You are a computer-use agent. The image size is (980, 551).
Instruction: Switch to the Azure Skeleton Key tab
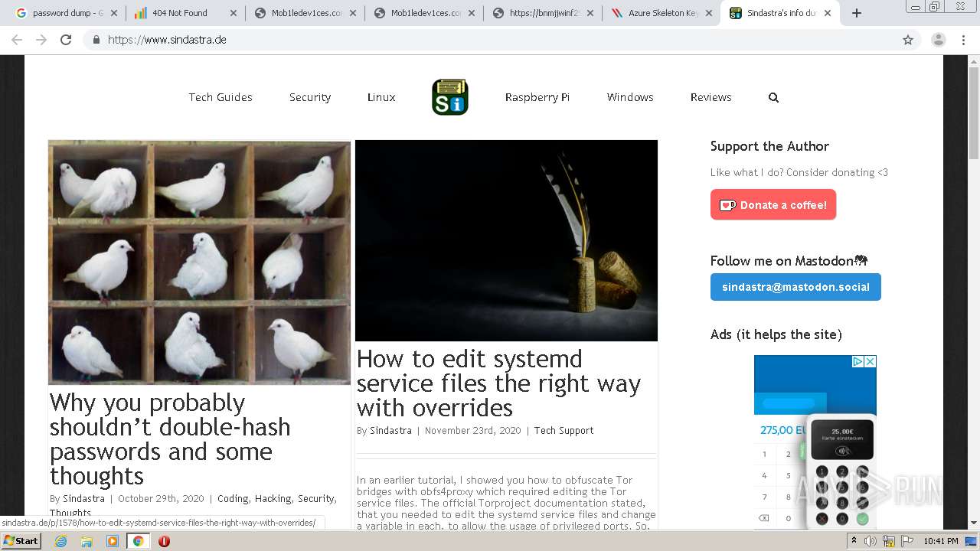(663, 13)
